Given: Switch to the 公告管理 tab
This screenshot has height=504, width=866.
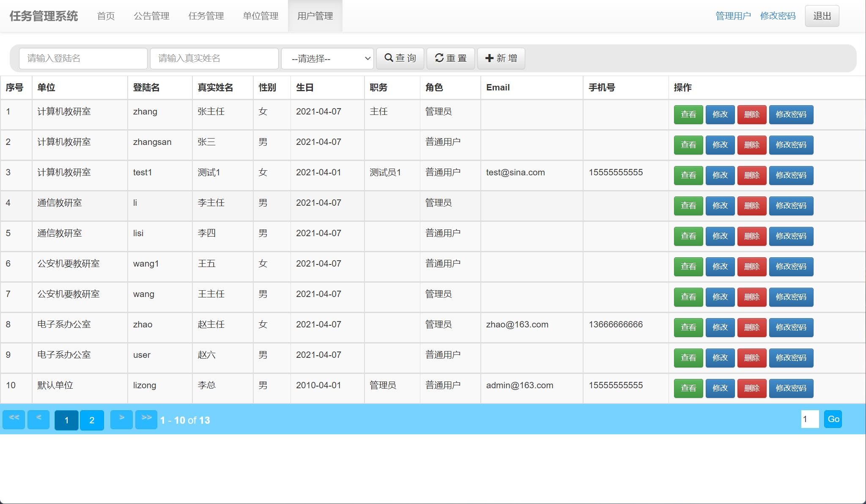Looking at the screenshot, I should [152, 16].
